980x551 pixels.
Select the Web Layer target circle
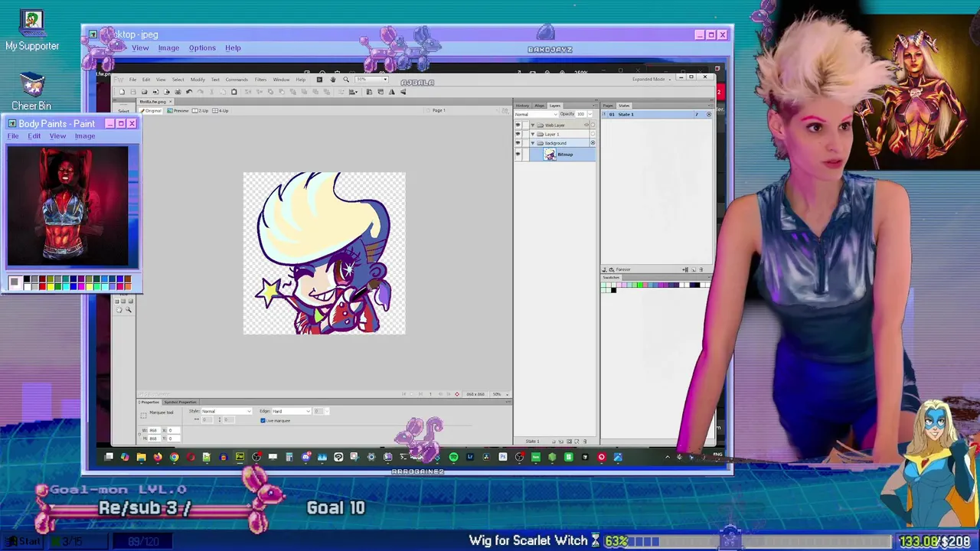tap(593, 125)
